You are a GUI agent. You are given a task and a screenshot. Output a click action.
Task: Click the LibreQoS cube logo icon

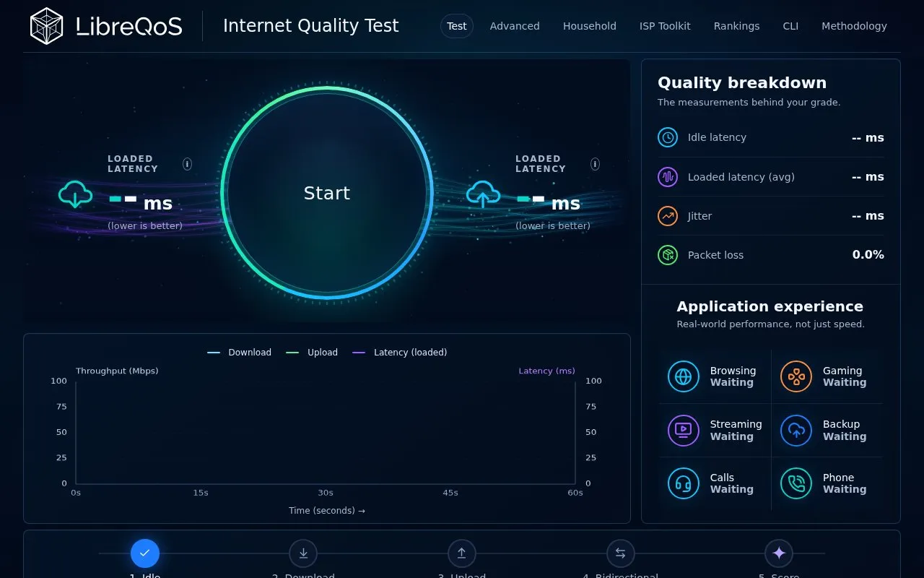[x=47, y=26]
